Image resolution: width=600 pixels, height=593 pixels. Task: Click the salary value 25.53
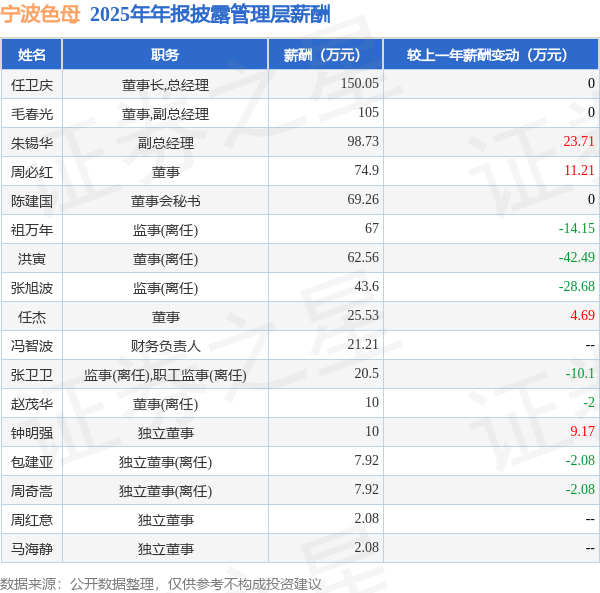pos(363,316)
